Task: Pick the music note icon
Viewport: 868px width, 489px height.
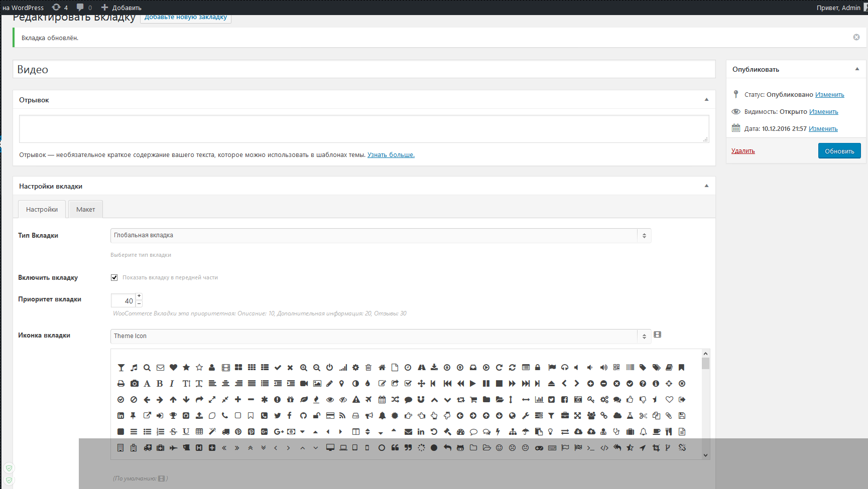Action: pyautogui.click(x=134, y=368)
